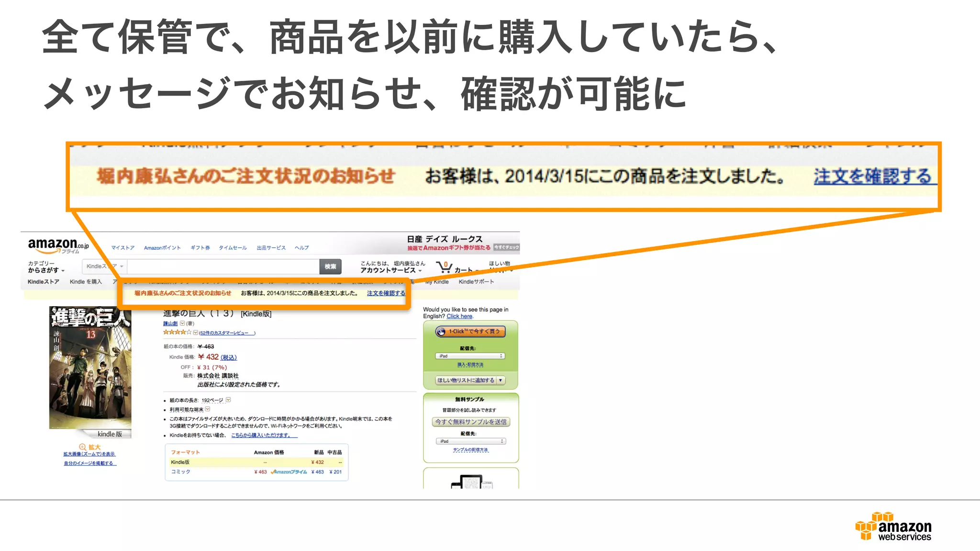Viewport: 980px width, 551px height.
Task: Click 自分のイメージを掲載する link
Action: 90,463
